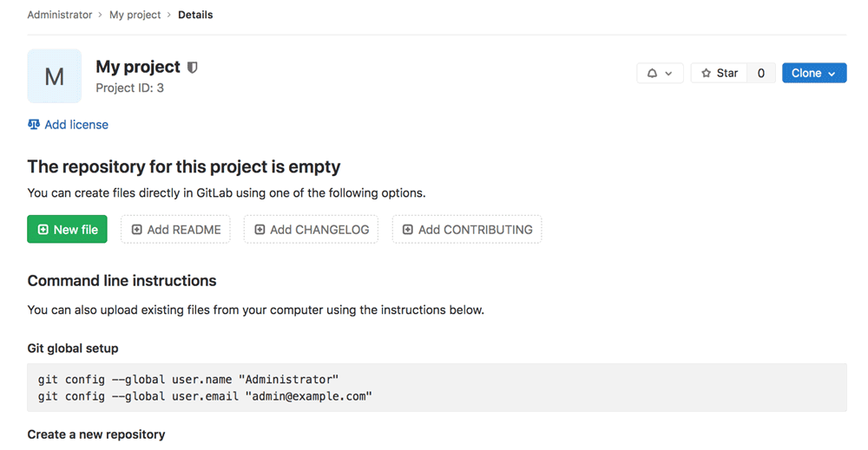Go to Administrator breadcrumb

pyautogui.click(x=59, y=15)
